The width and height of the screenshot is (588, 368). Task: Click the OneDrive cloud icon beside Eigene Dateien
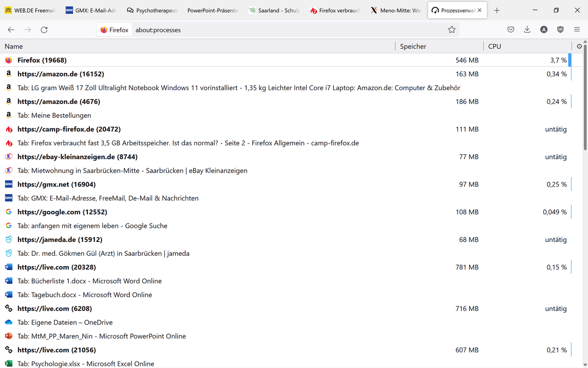[x=9, y=322]
